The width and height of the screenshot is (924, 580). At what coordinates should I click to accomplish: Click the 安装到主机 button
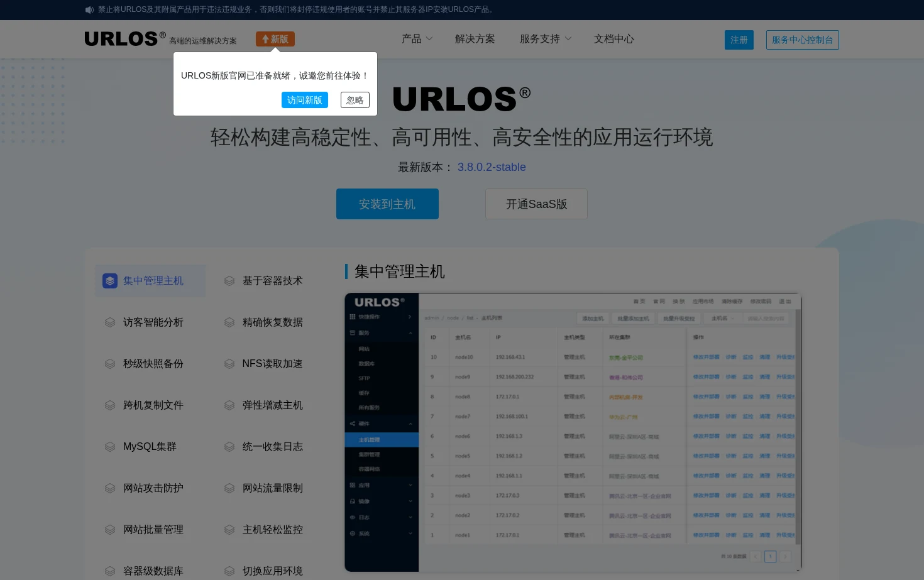(x=387, y=204)
